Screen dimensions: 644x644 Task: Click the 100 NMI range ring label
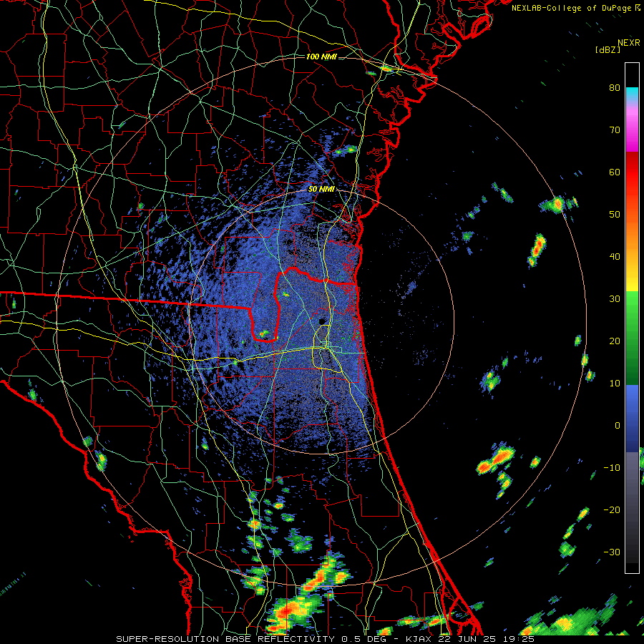[x=321, y=57]
